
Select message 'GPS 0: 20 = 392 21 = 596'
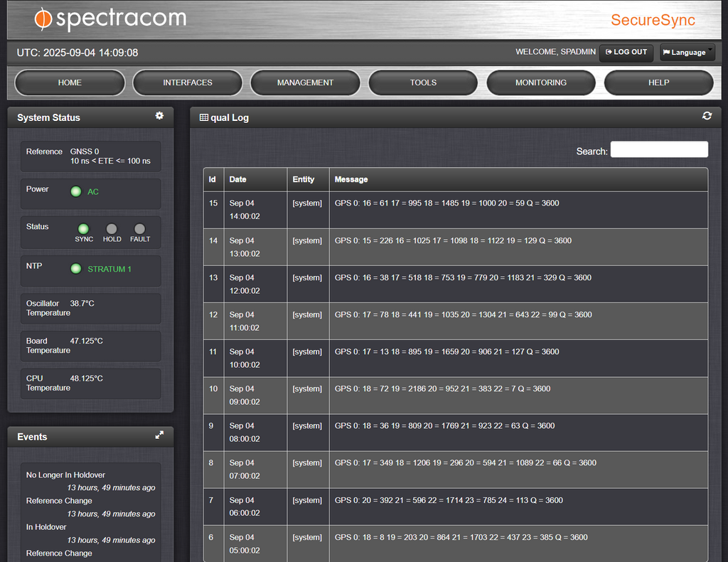coord(449,500)
